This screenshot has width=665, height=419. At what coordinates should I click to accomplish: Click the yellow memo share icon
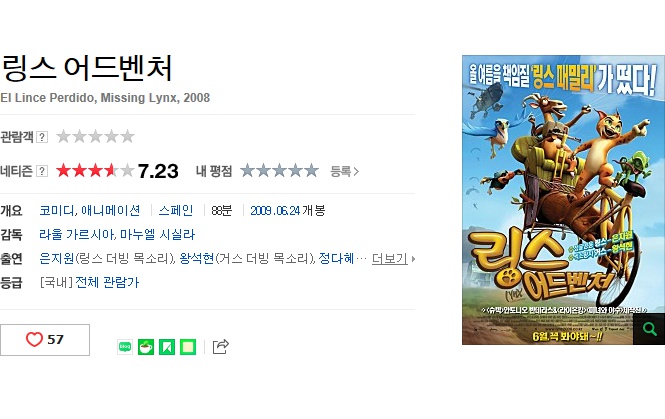pos(188,347)
